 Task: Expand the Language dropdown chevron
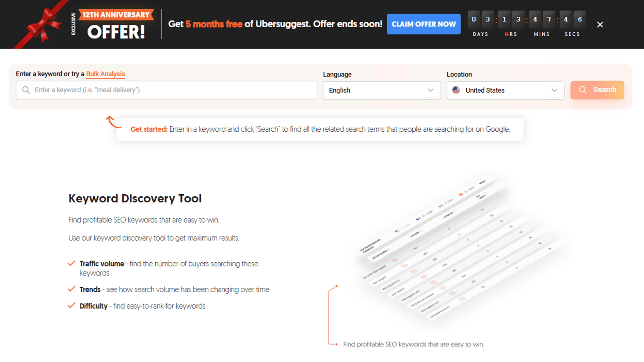point(430,90)
